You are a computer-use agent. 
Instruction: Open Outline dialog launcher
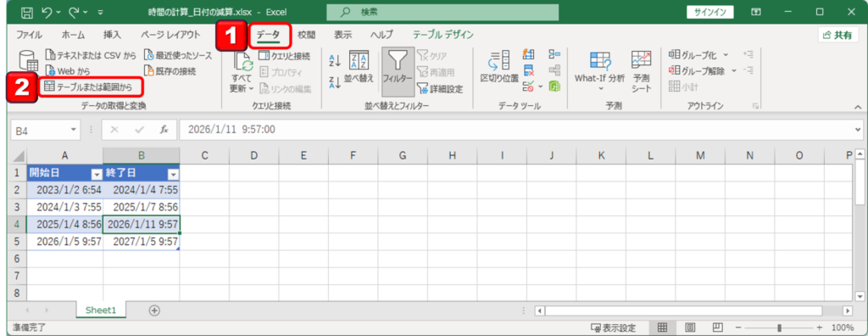(754, 105)
